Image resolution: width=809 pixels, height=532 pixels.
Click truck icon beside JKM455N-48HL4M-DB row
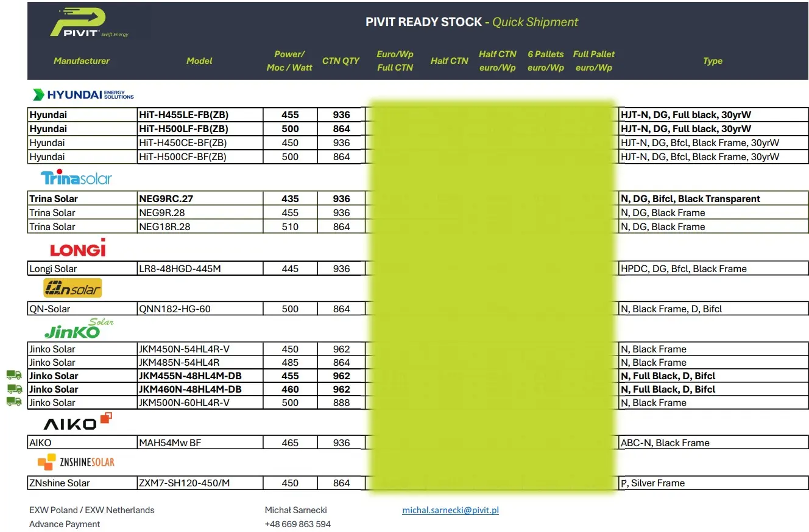[14, 375]
